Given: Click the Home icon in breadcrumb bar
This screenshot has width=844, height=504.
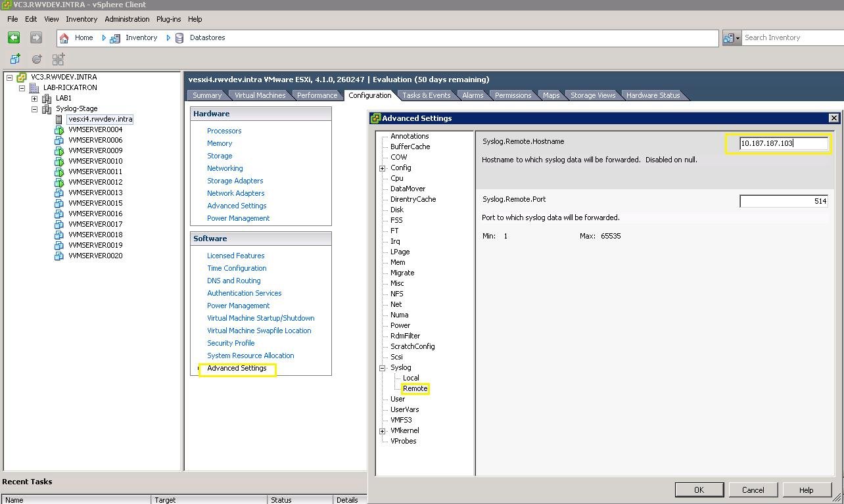Looking at the screenshot, I should (64, 38).
